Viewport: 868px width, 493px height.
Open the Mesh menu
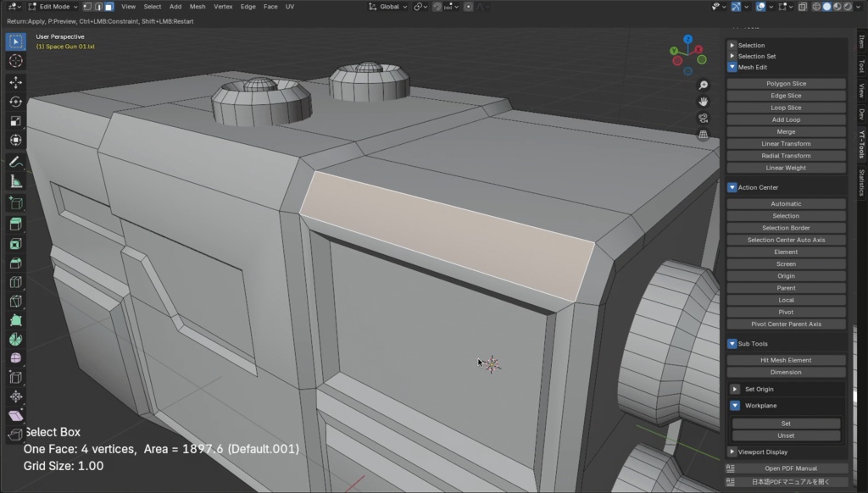pyautogui.click(x=198, y=6)
